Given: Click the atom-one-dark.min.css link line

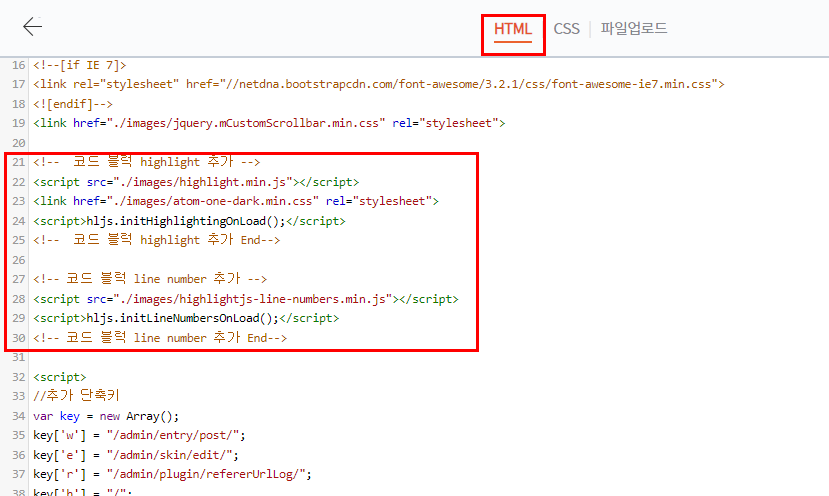Looking at the screenshot, I should 236,201.
